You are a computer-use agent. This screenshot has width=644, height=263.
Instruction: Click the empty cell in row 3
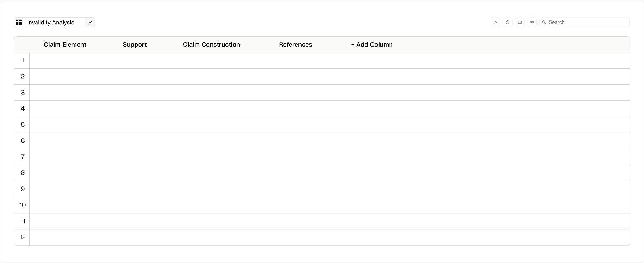click(x=330, y=93)
